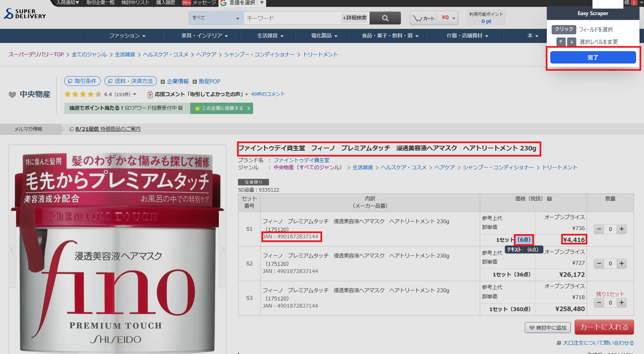644x354 pixels.
Task: Increase quantity for set S1
Action: click(x=622, y=229)
